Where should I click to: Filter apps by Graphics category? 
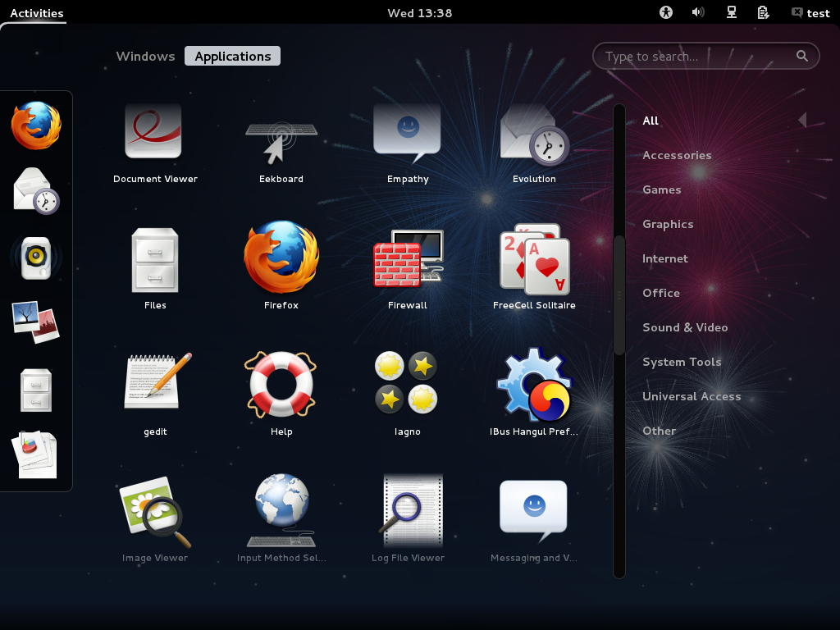click(x=668, y=225)
